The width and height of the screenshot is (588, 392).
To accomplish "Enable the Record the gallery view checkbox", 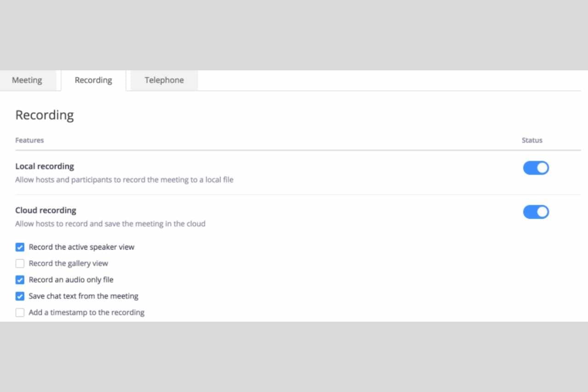I will click(20, 264).
